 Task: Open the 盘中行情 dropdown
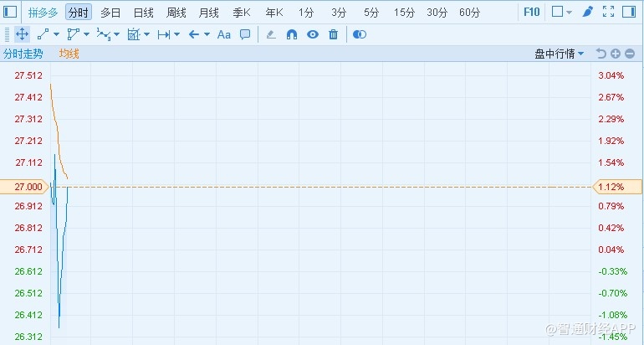pyautogui.click(x=559, y=54)
